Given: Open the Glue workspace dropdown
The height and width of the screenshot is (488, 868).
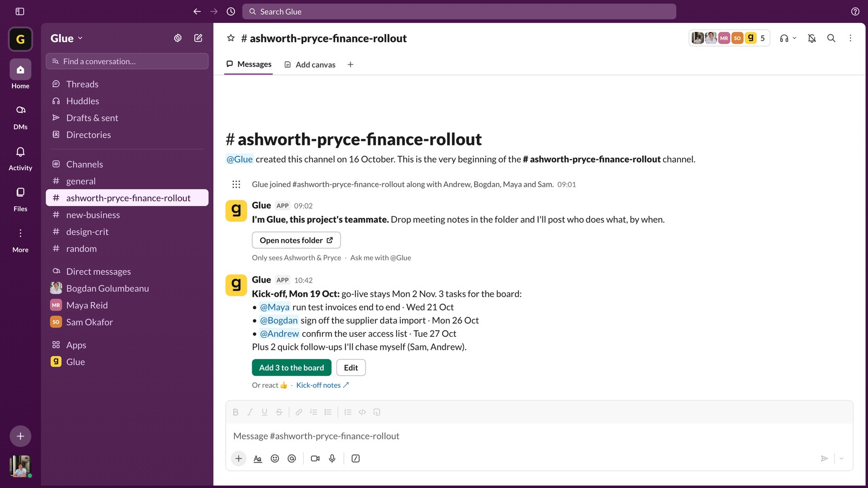Looking at the screenshot, I should click(x=67, y=38).
